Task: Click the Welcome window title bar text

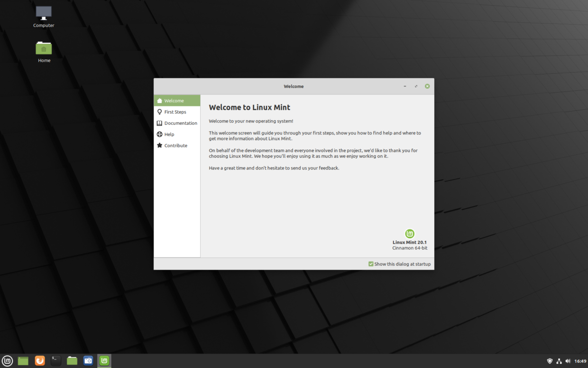Action: 294,86
